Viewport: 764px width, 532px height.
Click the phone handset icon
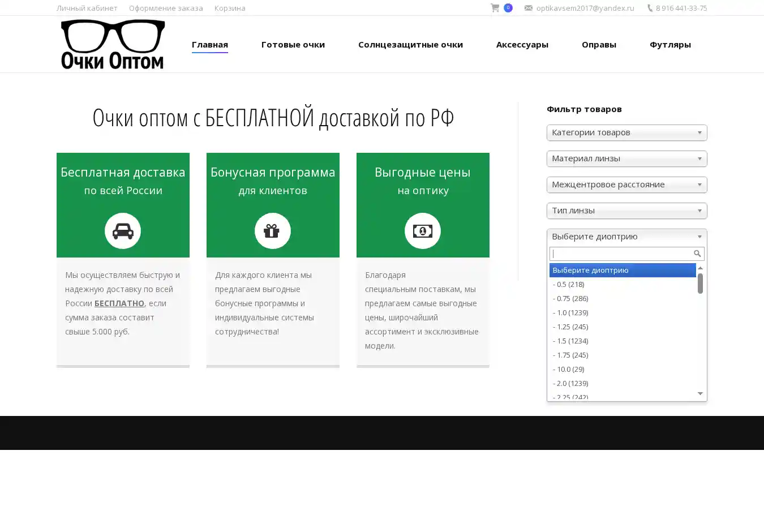tap(650, 8)
